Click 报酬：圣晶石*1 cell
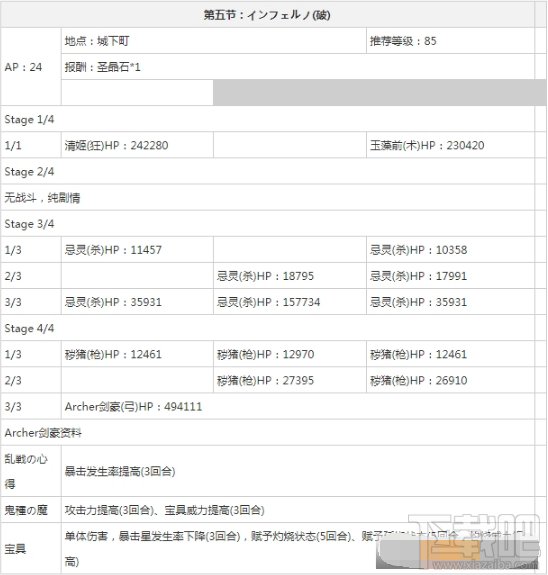This screenshot has width=548, height=575. [x=297, y=67]
